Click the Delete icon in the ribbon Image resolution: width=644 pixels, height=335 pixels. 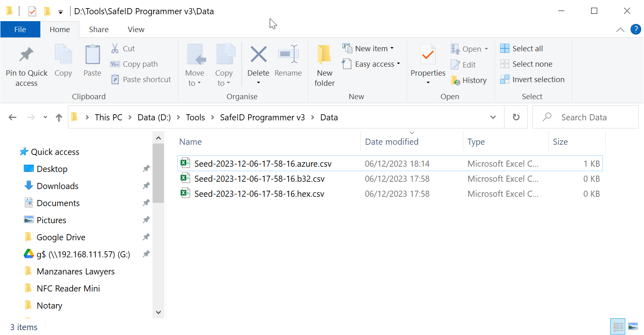click(258, 54)
